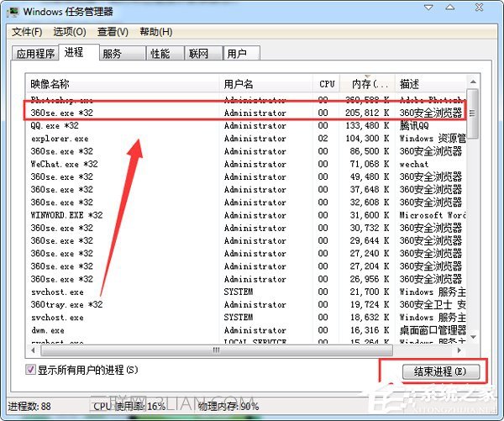Image resolution: width=504 pixels, height=421 pixels.
Task: Click the horizontal scrollbar left arrow
Action: [32, 349]
